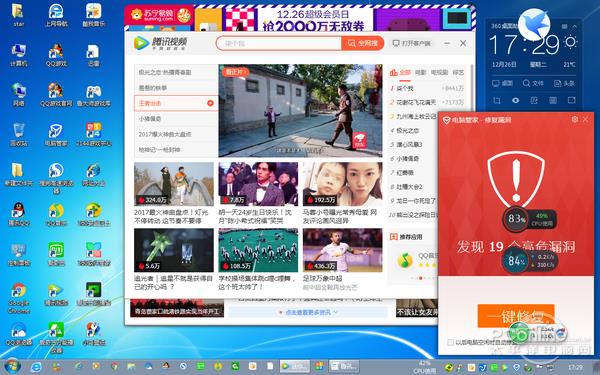Open 上网导航 desktop shortcut
This screenshot has width=600, height=375.
click(x=56, y=14)
